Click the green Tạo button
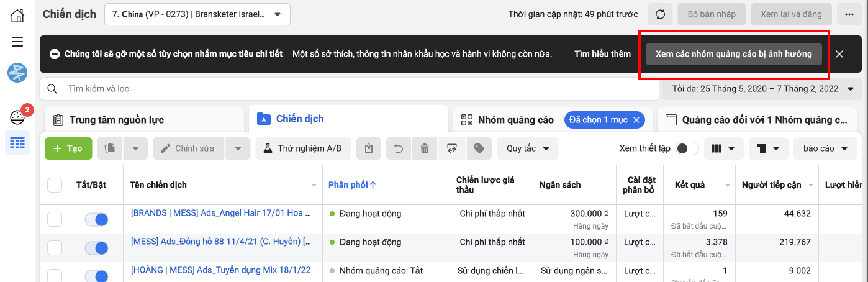This screenshot has width=868, height=282. coord(68,148)
